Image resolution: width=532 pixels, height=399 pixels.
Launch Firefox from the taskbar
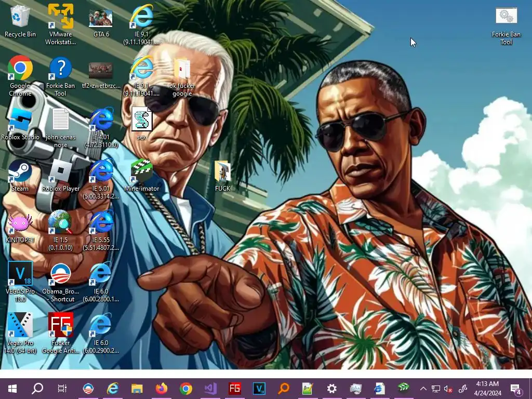162,389
